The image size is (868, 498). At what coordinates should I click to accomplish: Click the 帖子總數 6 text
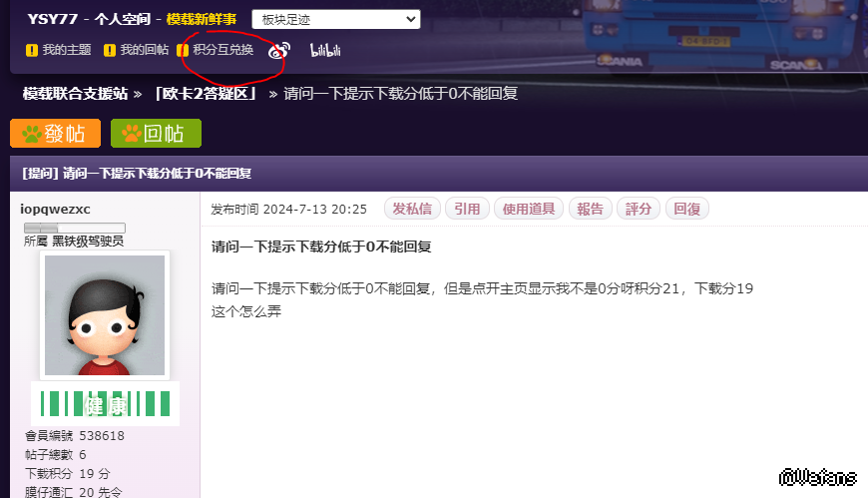[x=55, y=455]
